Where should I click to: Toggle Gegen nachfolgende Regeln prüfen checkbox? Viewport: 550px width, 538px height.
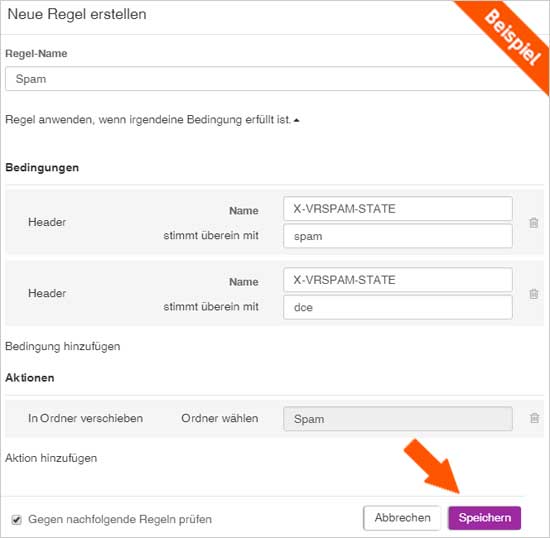16,519
